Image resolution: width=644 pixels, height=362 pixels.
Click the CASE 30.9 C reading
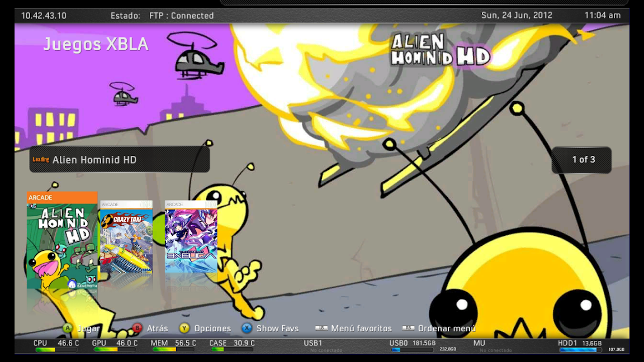[232, 342]
